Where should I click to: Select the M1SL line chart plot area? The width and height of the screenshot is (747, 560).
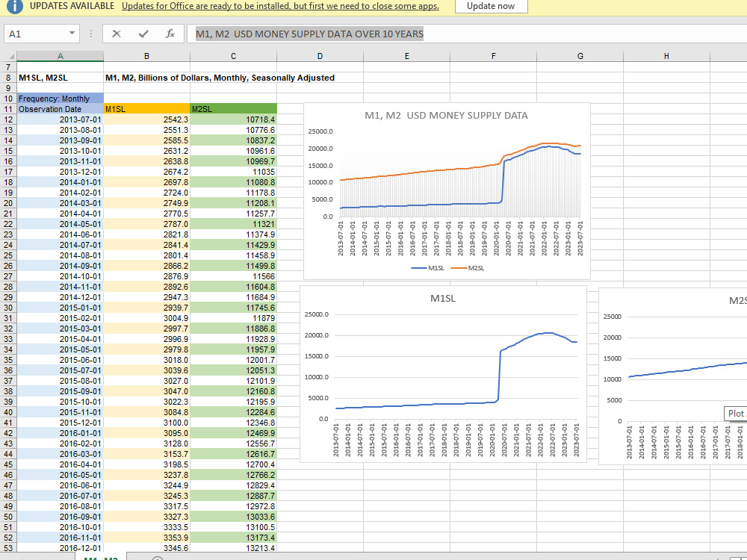456,367
